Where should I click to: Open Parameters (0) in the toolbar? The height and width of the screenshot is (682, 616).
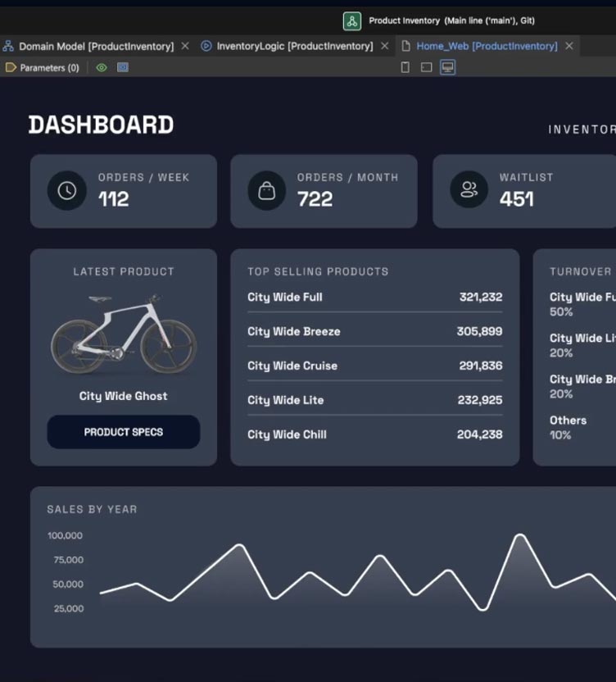tap(43, 67)
